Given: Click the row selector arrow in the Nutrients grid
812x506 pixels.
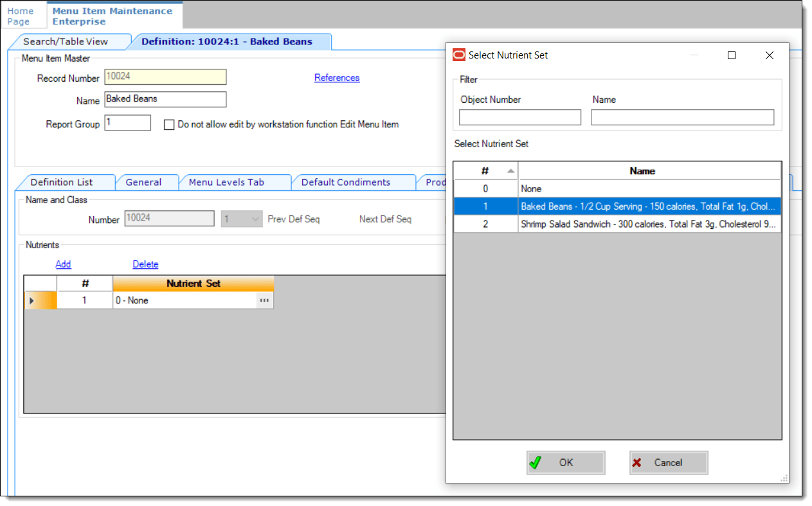Looking at the screenshot, I should coord(31,300).
